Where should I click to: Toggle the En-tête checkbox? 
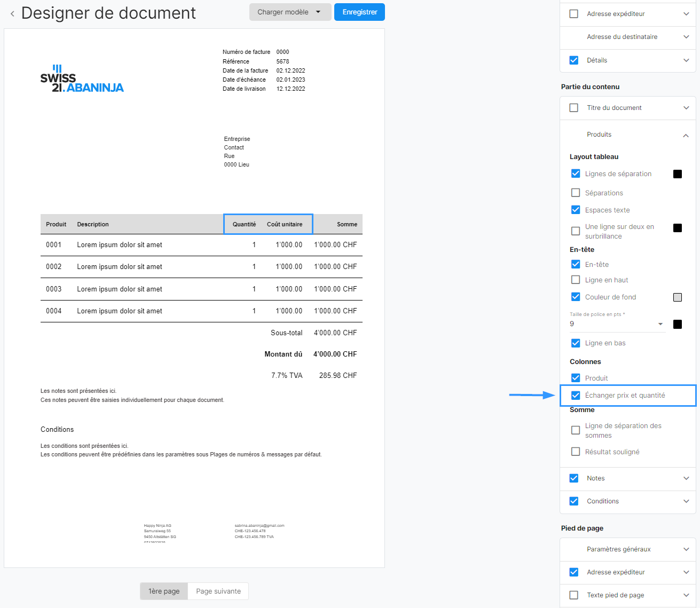(x=576, y=264)
